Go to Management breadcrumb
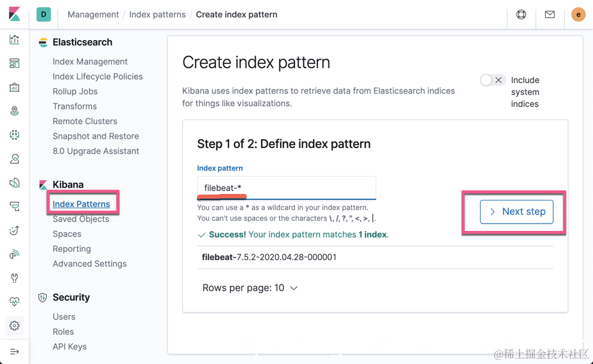 [93, 14]
